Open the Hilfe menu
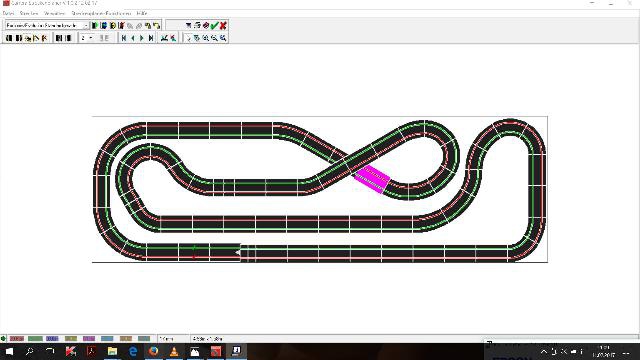This screenshot has width=640, height=360. click(x=142, y=13)
